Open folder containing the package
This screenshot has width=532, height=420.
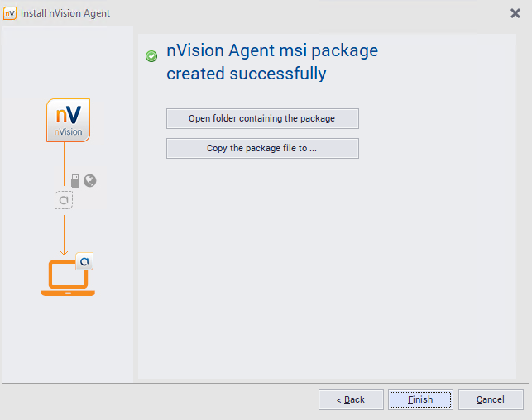[262, 118]
